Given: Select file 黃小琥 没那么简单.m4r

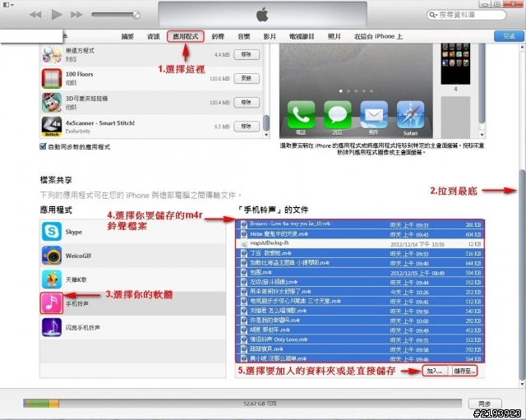Looking at the screenshot, I should (360, 358).
